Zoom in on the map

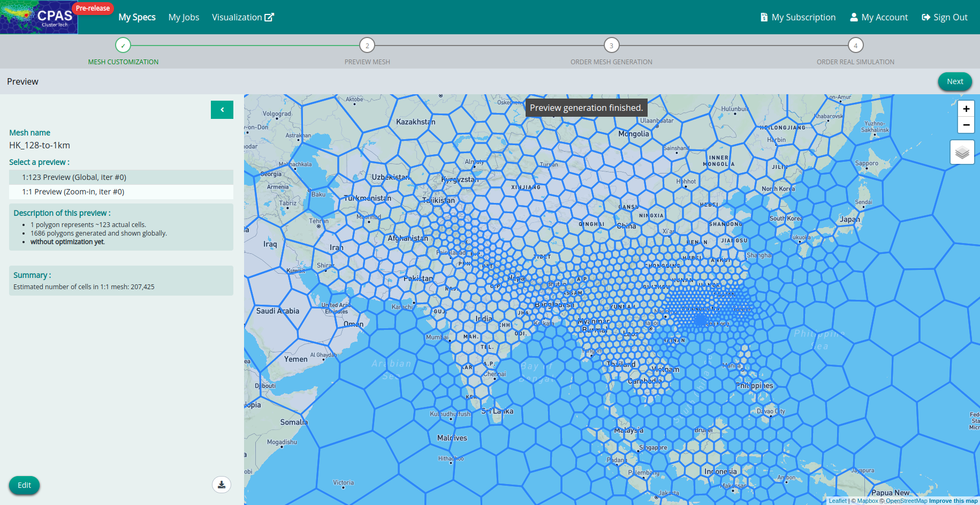click(x=966, y=109)
